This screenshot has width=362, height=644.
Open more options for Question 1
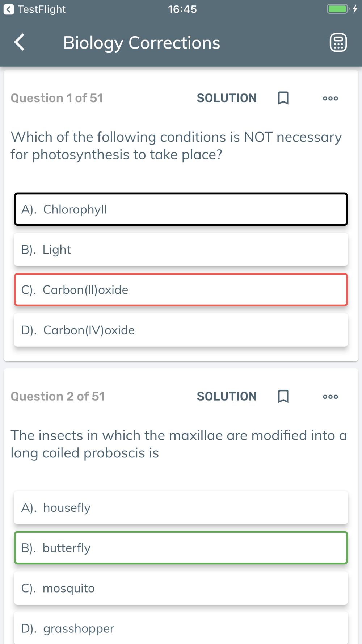click(x=330, y=98)
